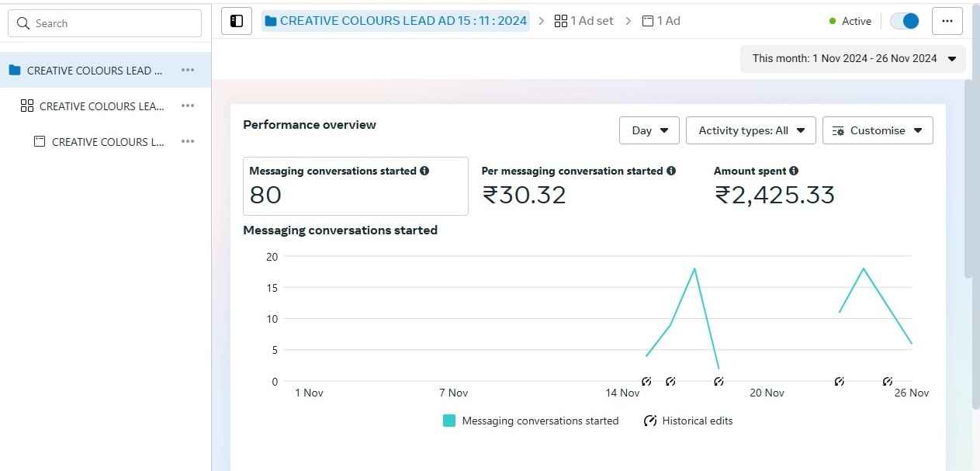
Task: Click the 14 Nov axis label
Action: [622, 393]
